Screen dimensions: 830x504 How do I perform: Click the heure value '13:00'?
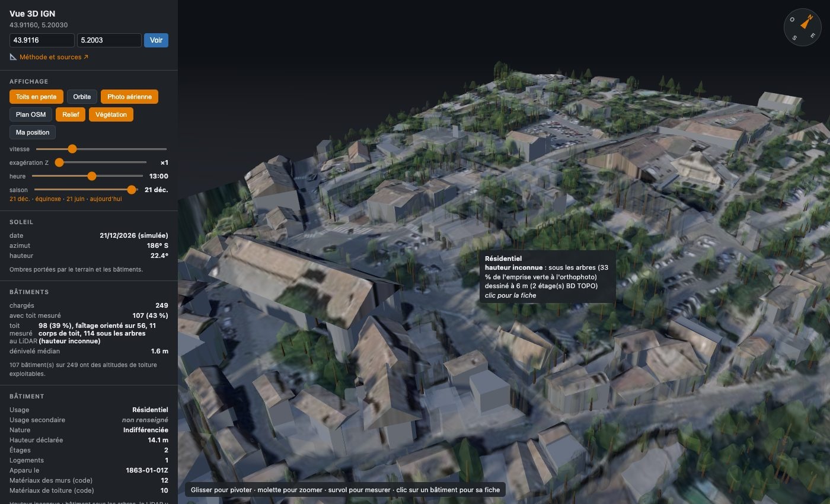click(x=159, y=176)
